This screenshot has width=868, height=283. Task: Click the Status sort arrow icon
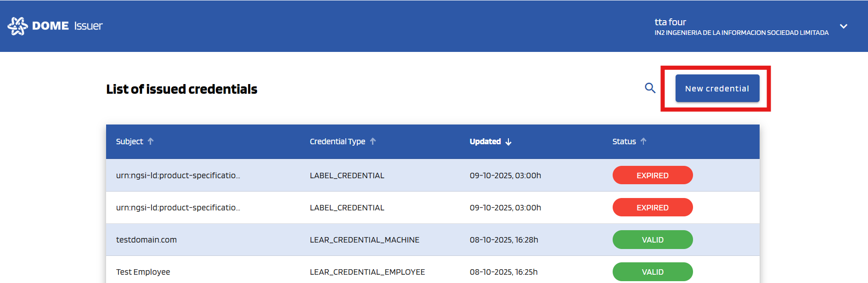643,141
